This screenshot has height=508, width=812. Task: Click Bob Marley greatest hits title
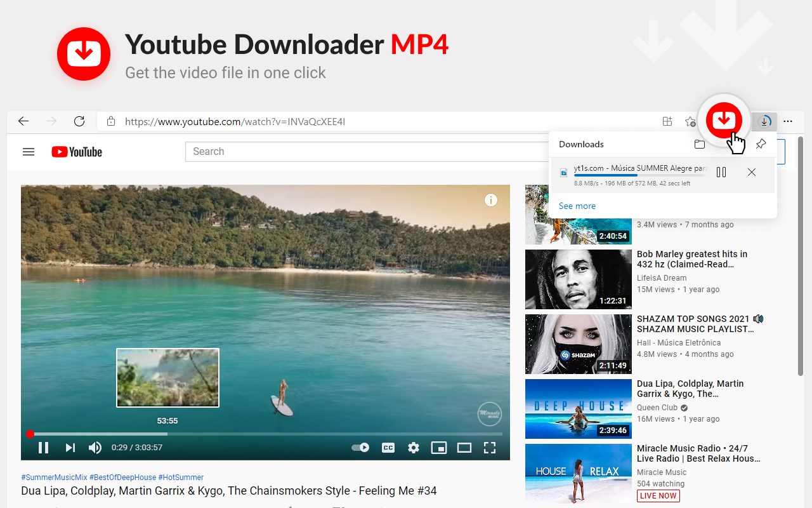click(x=692, y=259)
